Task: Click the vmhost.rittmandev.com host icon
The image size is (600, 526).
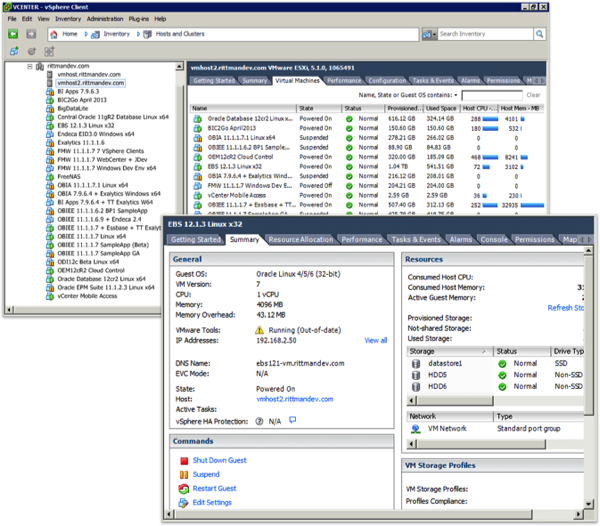Action: pos(49,75)
